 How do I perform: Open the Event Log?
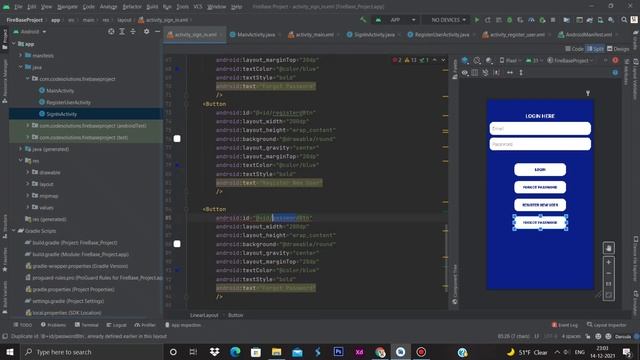coord(565,325)
